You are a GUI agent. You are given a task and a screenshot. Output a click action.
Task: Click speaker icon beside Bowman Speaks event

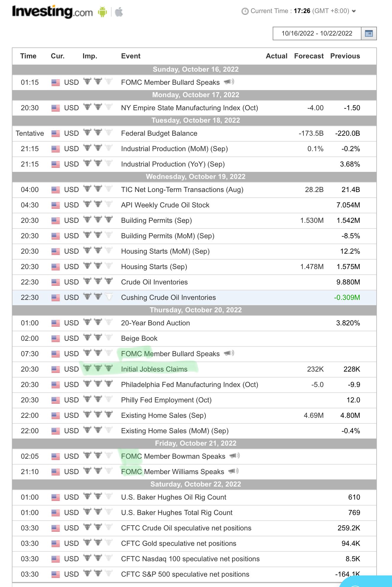coord(234,456)
